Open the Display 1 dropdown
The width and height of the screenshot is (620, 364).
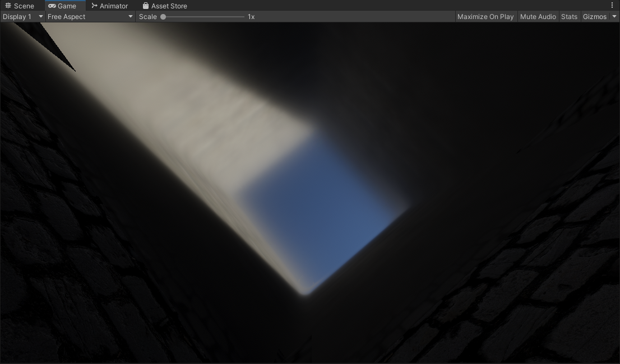click(x=22, y=17)
